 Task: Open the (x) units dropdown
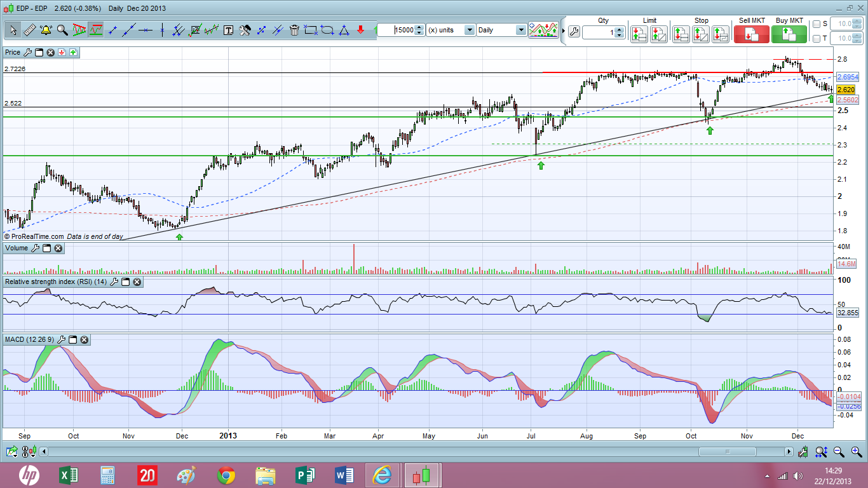tap(469, 30)
